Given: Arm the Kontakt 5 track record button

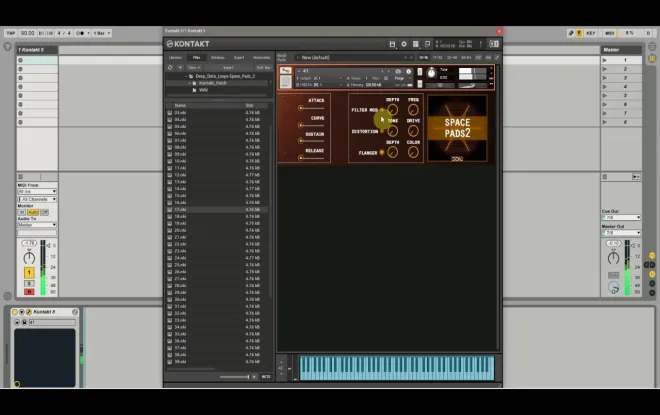Looking at the screenshot, I should point(29,292).
